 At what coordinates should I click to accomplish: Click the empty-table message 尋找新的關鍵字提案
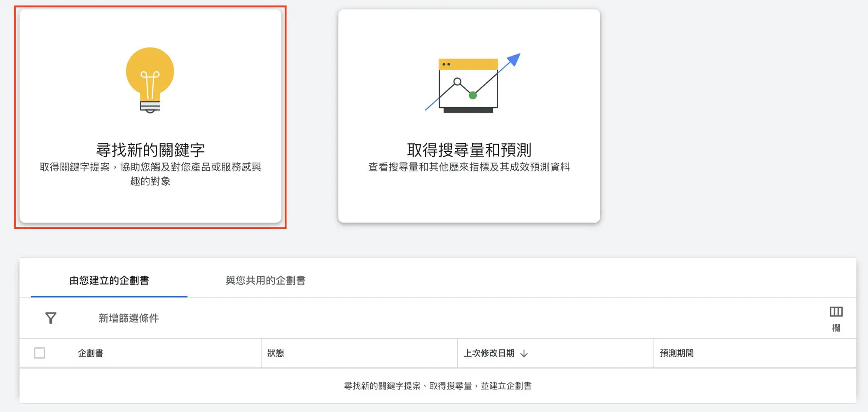pos(438,386)
